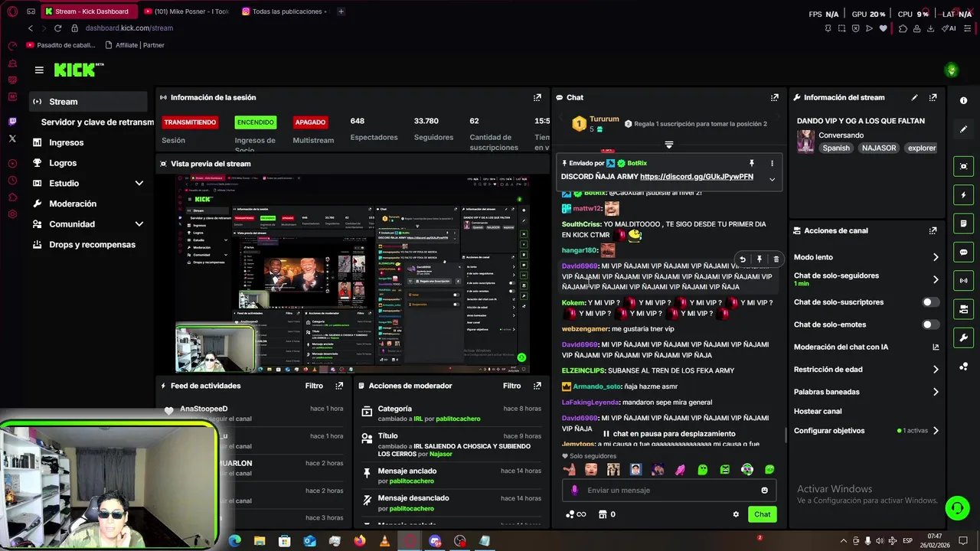
Task: Click the NAJASOR stream tag
Action: pyautogui.click(x=878, y=148)
